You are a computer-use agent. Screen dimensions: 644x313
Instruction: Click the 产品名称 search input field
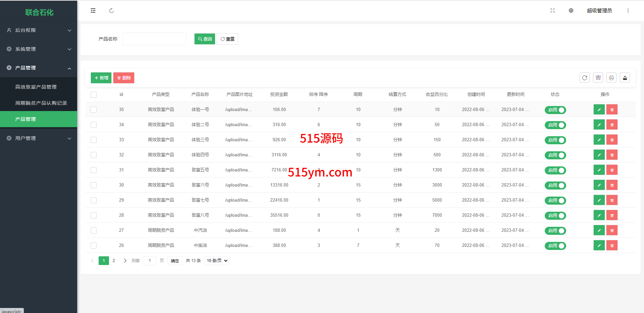[x=154, y=39]
